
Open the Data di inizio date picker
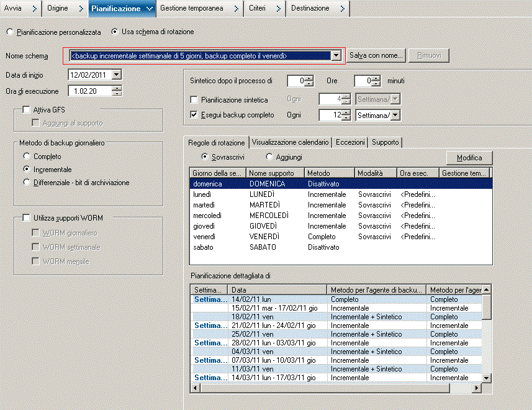pos(116,75)
